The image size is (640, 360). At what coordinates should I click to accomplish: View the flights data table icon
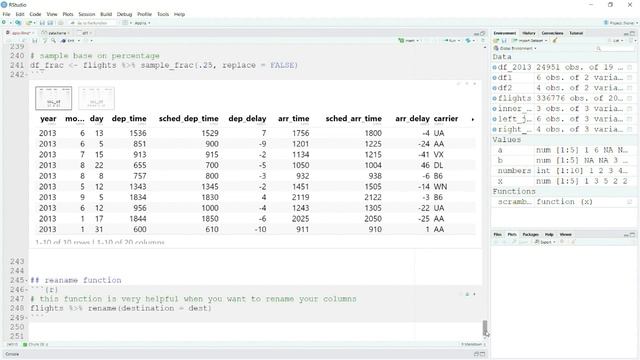[x=630, y=98]
